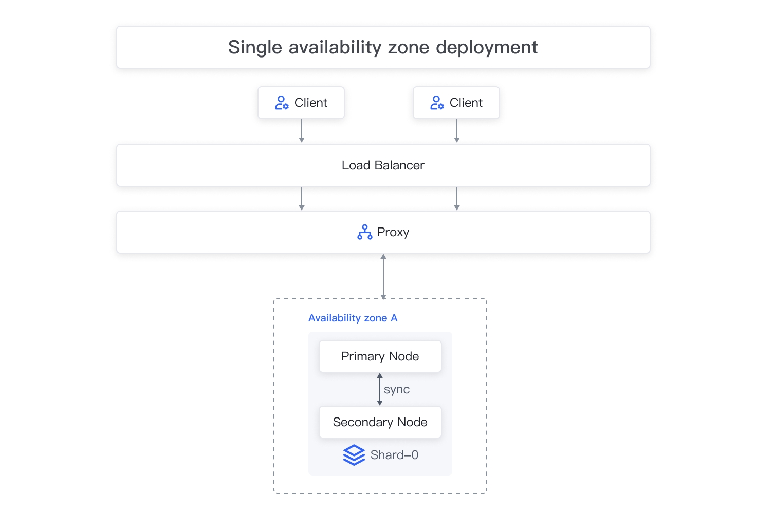Click the left Client user icon
774x532 pixels.
[282, 103]
